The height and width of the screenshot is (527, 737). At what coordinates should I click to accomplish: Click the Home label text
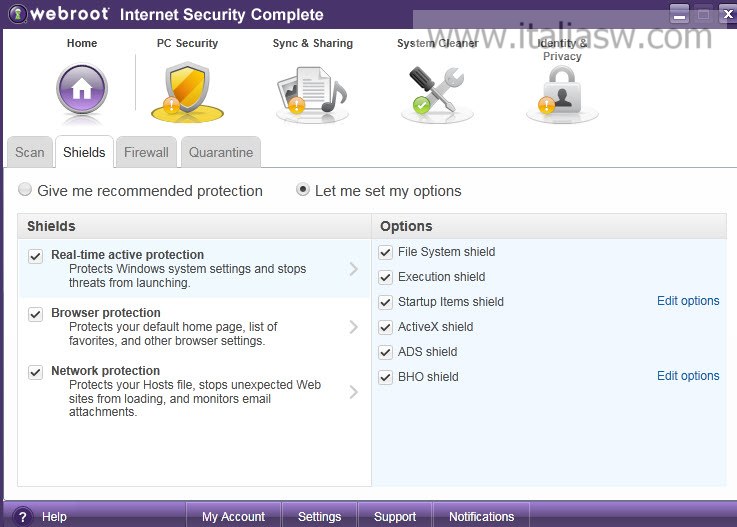pyautogui.click(x=82, y=43)
